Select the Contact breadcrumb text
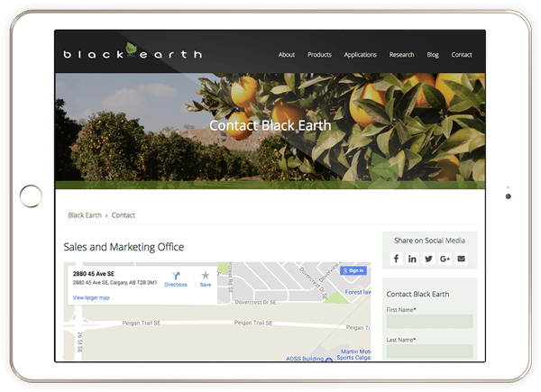This screenshot has width=541, height=392. tap(124, 215)
